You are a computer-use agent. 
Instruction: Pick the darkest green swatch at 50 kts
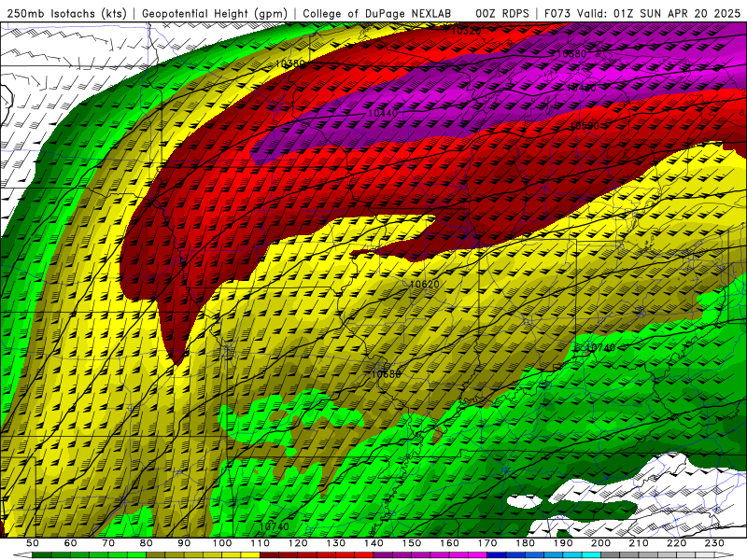click(42, 555)
